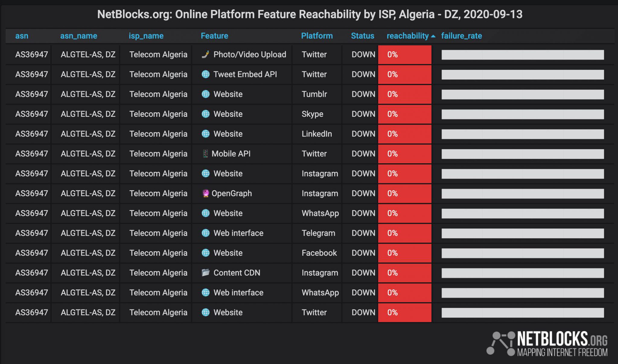Viewport: 618px width, 364px height.
Task: Click the Platform column header
Action: [317, 36]
